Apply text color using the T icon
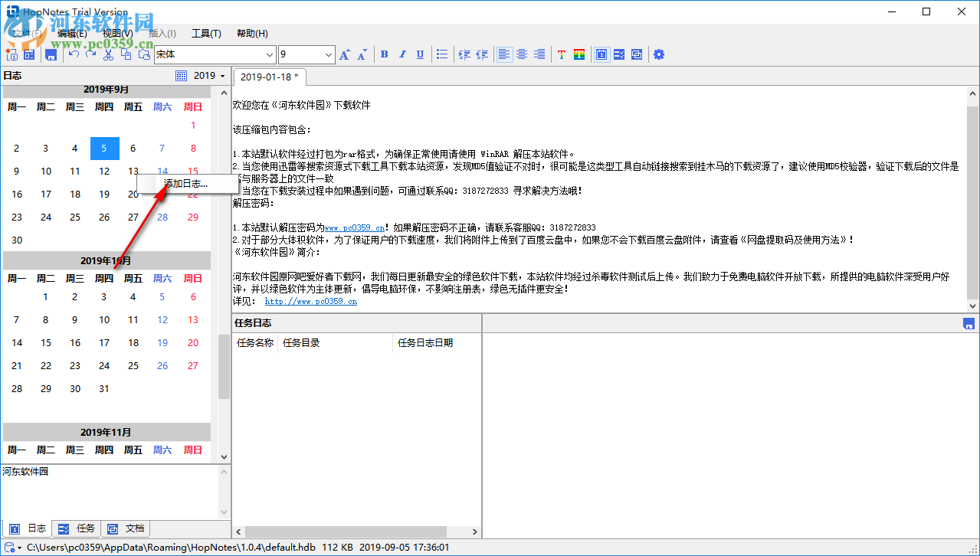This screenshot has width=980, height=556. click(x=562, y=54)
